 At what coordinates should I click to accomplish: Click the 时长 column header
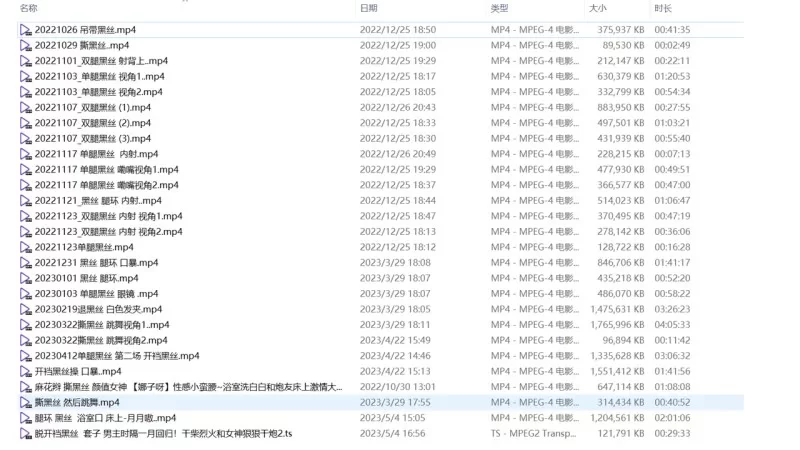pyautogui.click(x=663, y=8)
